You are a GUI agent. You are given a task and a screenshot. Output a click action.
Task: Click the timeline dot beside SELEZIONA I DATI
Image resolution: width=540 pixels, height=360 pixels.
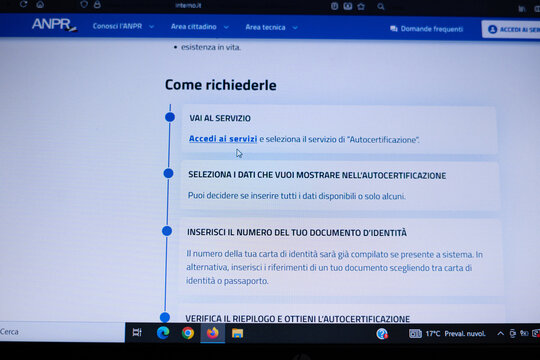[x=168, y=173]
